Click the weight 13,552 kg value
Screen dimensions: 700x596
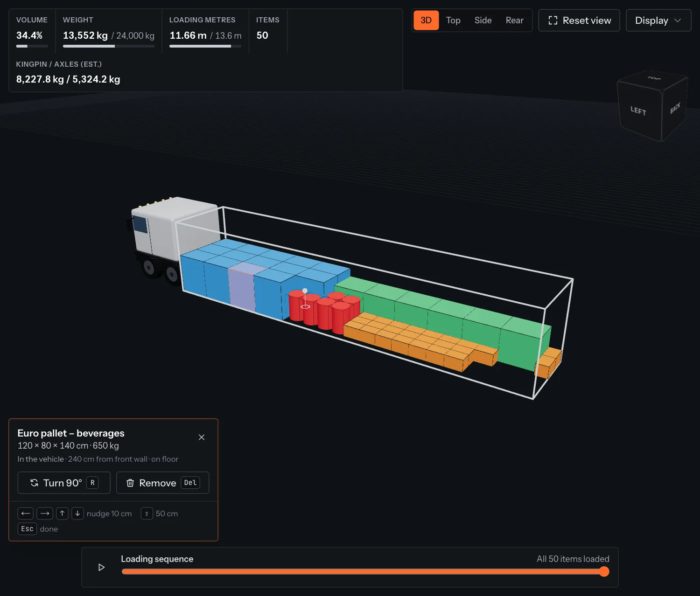(85, 35)
